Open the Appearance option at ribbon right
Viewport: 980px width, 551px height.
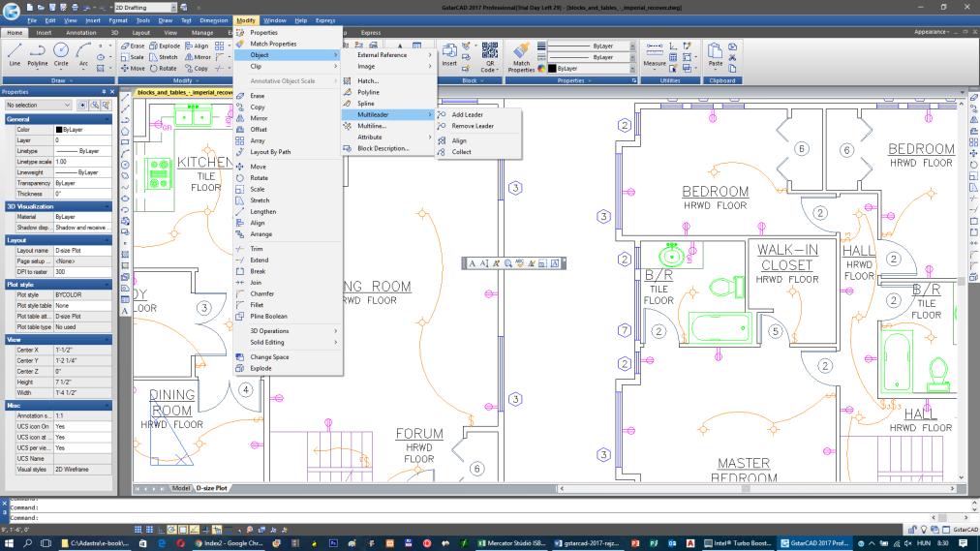pos(932,32)
